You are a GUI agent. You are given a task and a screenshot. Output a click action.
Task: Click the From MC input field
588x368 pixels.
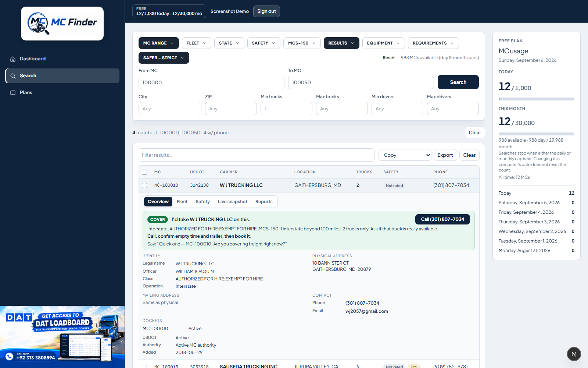tap(211, 82)
